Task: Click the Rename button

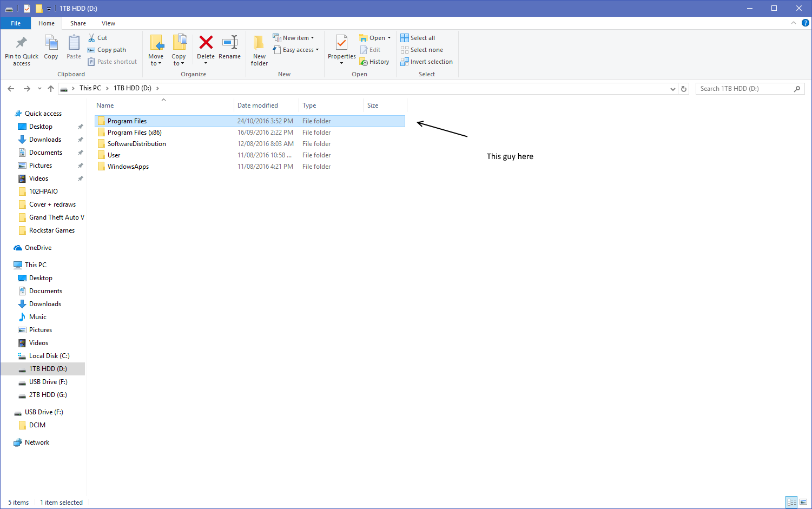Action: 230,47
